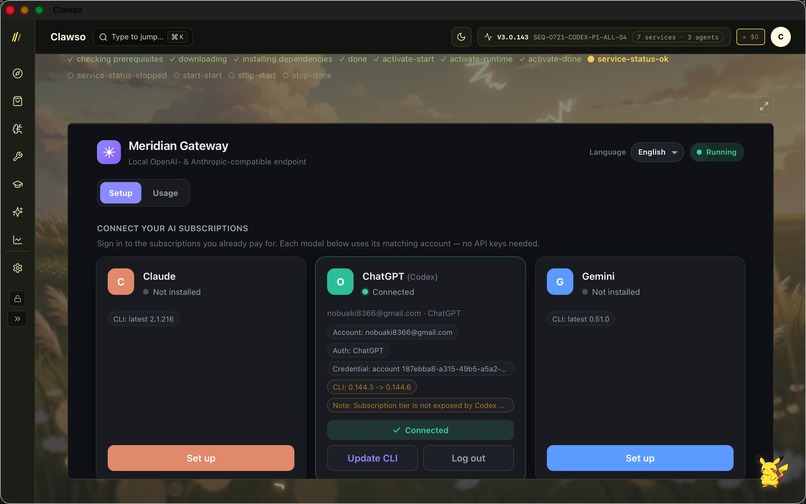Click the Claude C logo icon
This screenshot has height=504, width=806.
[x=121, y=282]
